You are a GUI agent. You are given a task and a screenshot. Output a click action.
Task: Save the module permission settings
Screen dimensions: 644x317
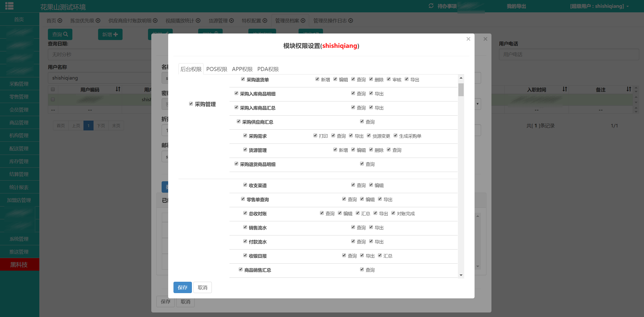[x=183, y=287]
